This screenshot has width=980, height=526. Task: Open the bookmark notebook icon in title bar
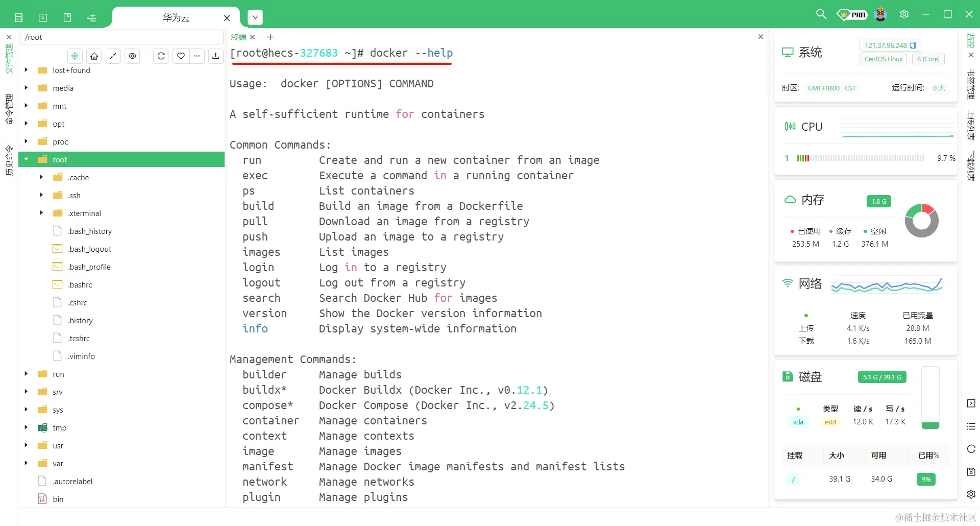(67, 18)
